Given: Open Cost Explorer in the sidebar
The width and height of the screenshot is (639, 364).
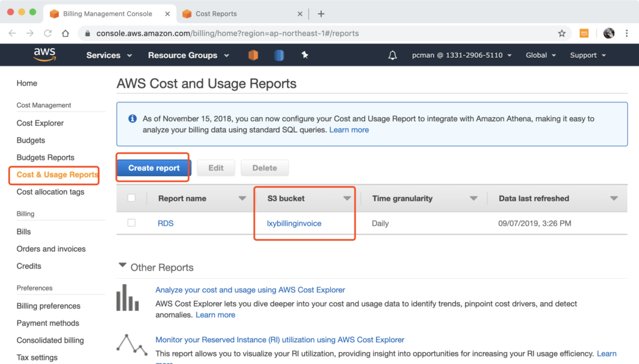Looking at the screenshot, I should tap(40, 123).
